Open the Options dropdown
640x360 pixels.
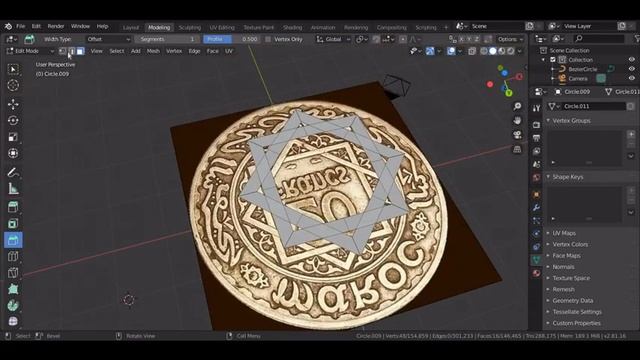(x=510, y=39)
